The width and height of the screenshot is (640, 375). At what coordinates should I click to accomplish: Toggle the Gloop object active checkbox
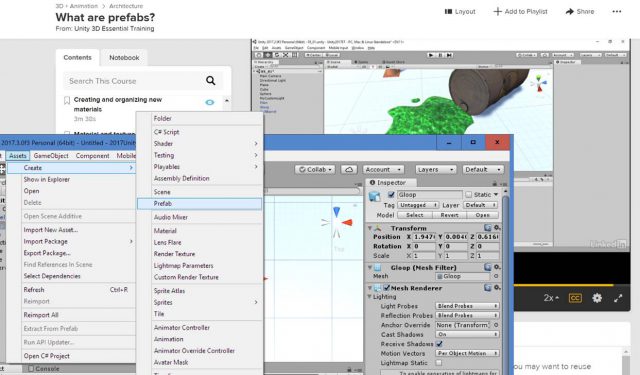pos(391,195)
